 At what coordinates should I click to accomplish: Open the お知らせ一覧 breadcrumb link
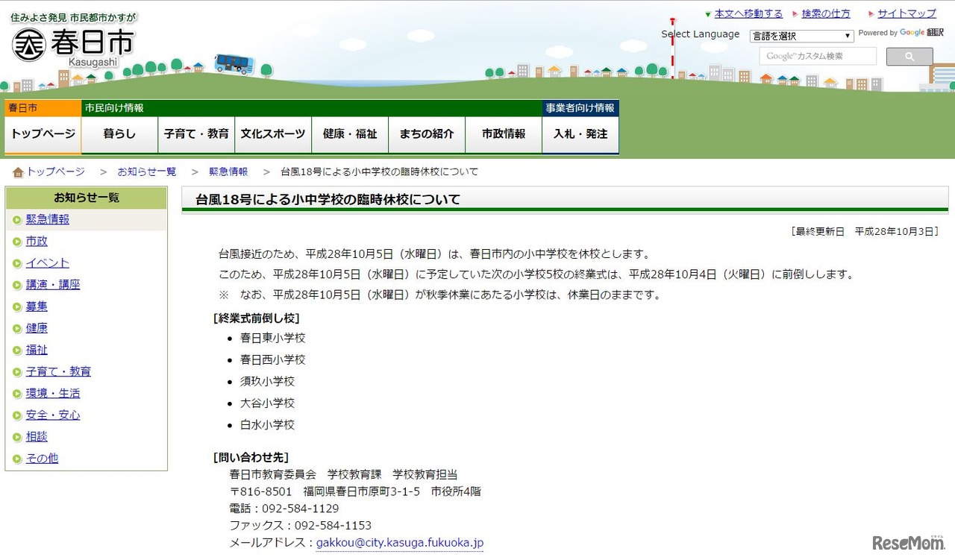[x=147, y=171]
